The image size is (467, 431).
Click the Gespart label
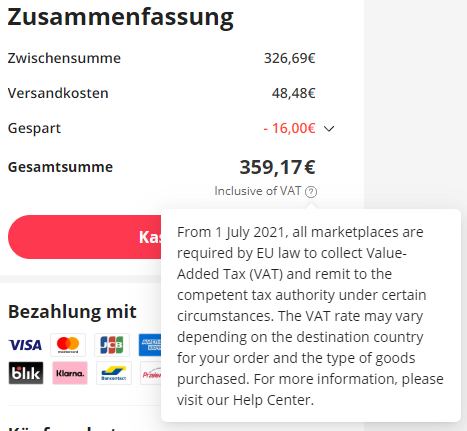34,129
